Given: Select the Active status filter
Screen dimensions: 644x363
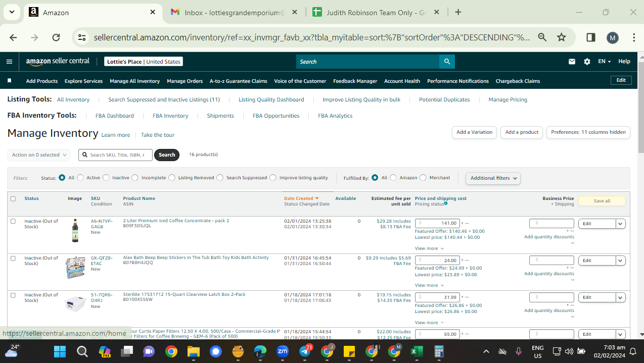Looking at the screenshot, I should coord(80,178).
